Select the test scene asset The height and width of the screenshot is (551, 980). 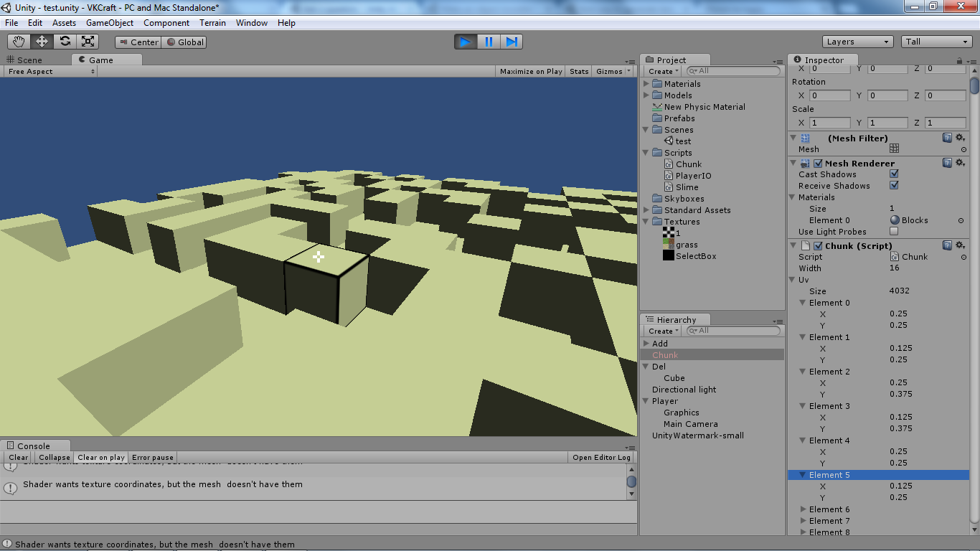pyautogui.click(x=677, y=141)
